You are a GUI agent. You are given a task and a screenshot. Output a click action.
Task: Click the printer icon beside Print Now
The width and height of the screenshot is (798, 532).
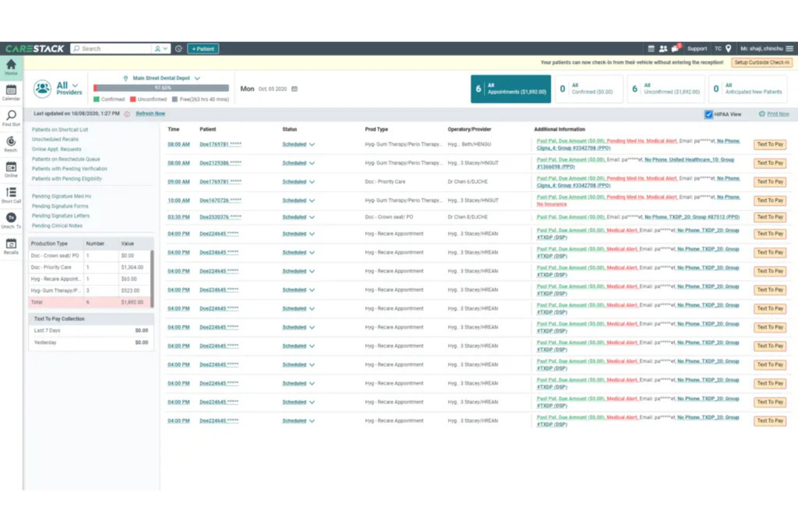(x=762, y=114)
